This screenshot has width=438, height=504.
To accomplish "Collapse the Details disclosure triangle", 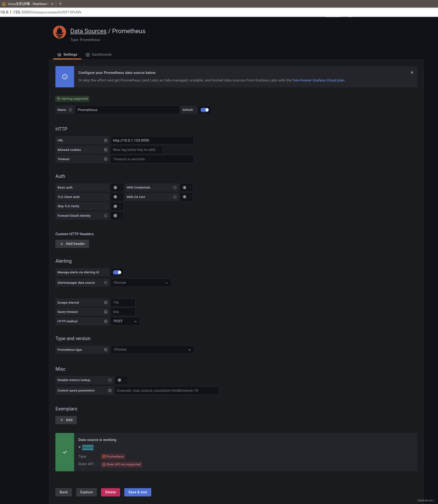I will pos(80,447).
